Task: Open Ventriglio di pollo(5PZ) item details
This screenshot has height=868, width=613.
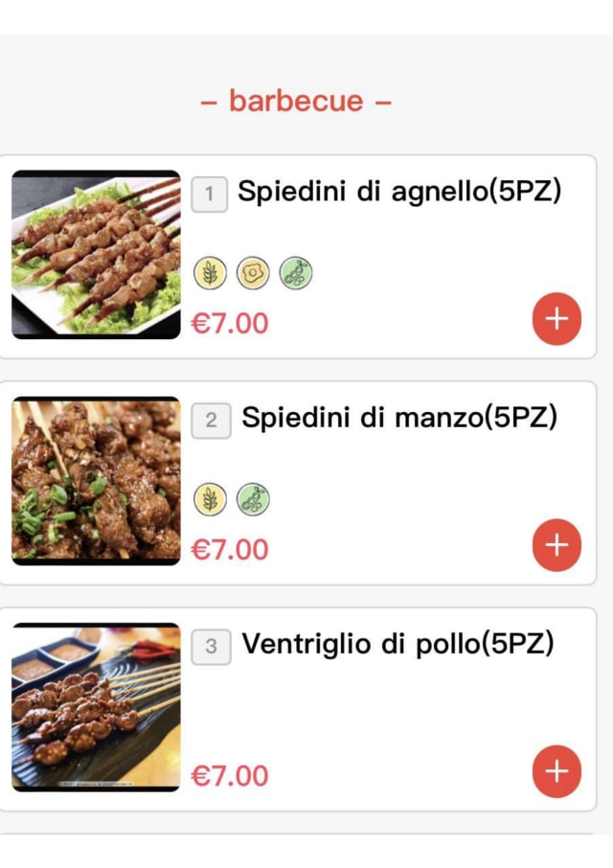Action: [397, 644]
